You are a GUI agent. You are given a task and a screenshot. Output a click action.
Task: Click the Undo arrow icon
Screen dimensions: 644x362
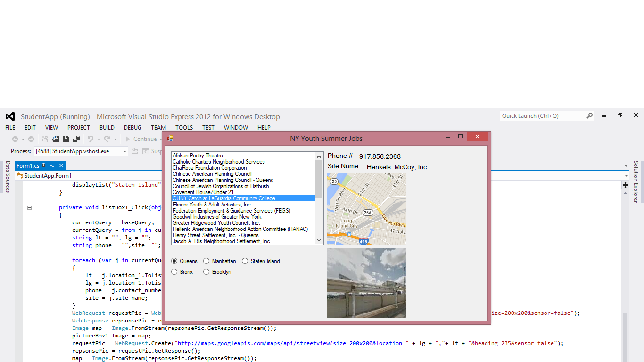[x=91, y=139]
